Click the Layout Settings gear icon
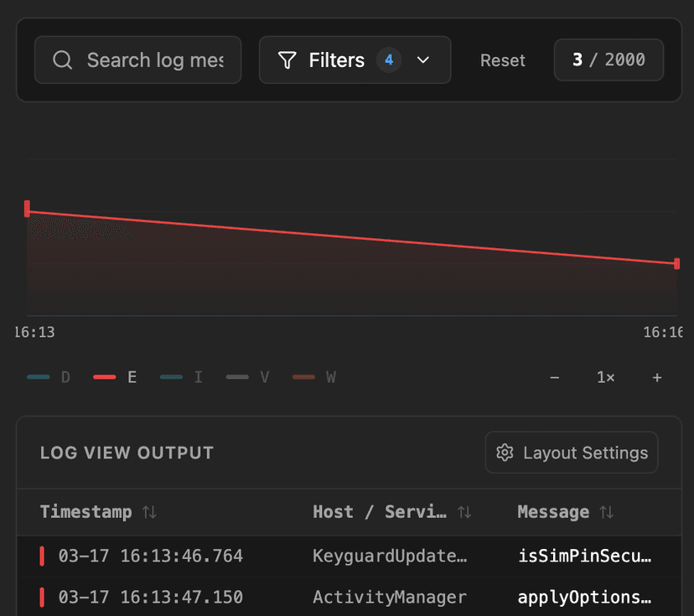Image resolution: width=694 pixels, height=616 pixels. pos(505,453)
